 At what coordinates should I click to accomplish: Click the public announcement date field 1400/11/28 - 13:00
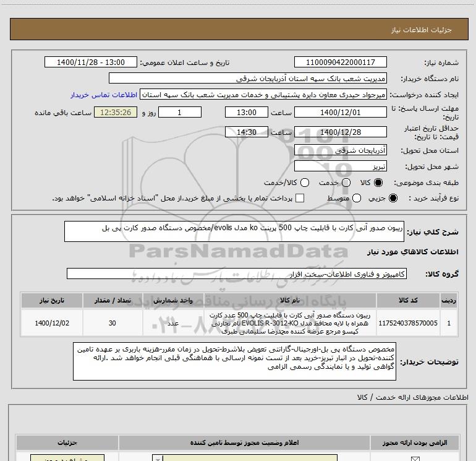(x=91, y=62)
